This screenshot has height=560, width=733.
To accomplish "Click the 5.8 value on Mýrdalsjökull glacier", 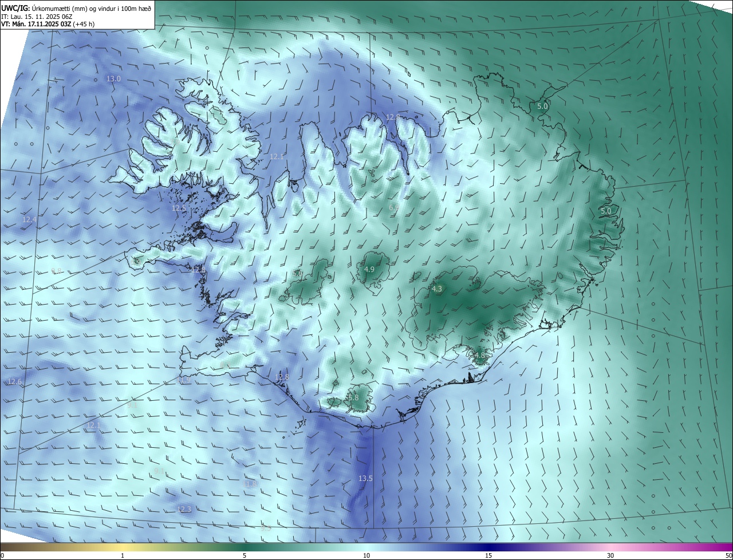I will (x=353, y=397).
